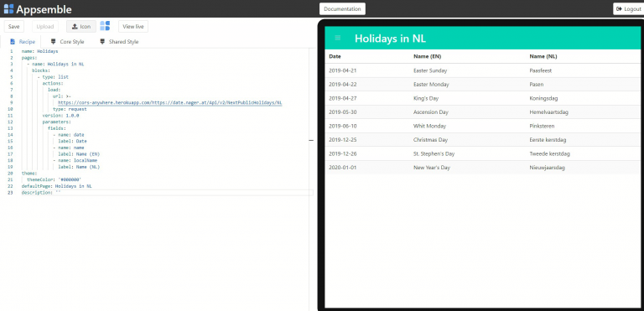Select the Whit Monday cell

(429, 126)
